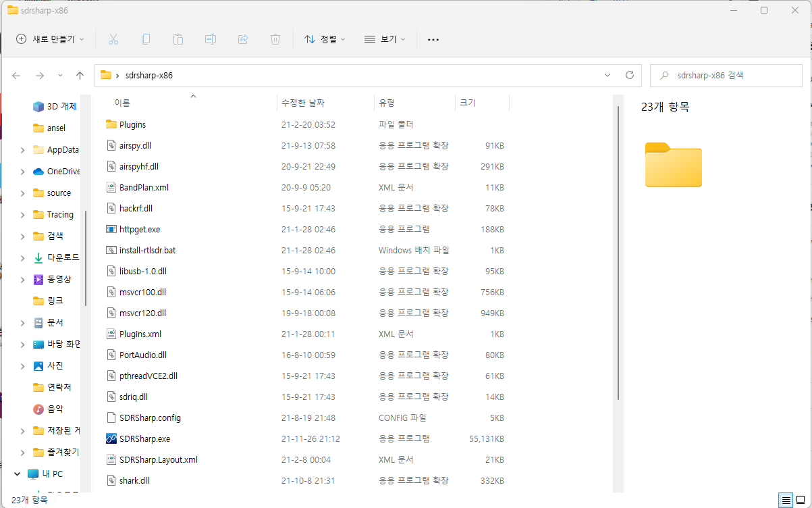Select the hackrf.dll file

[136, 208]
